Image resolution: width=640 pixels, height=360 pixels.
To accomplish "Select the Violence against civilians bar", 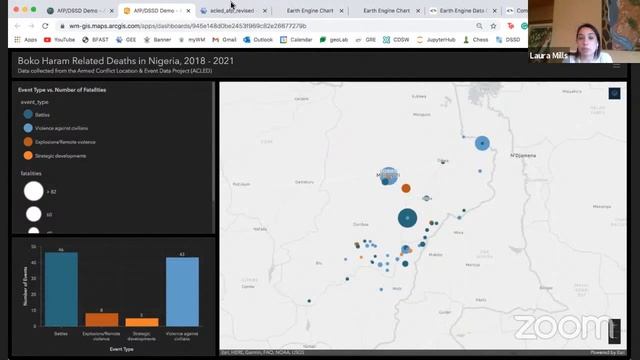I will 182,292.
